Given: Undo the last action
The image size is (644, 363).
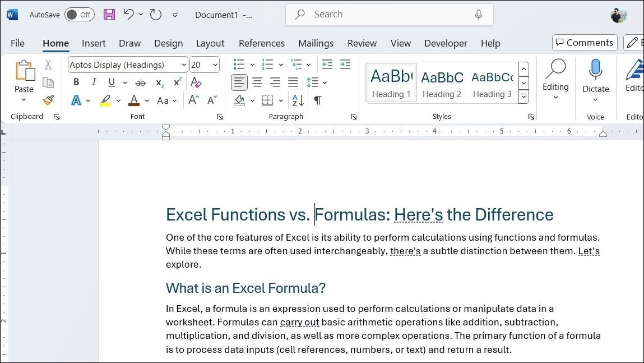Looking at the screenshot, I should (x=128, y=15).
